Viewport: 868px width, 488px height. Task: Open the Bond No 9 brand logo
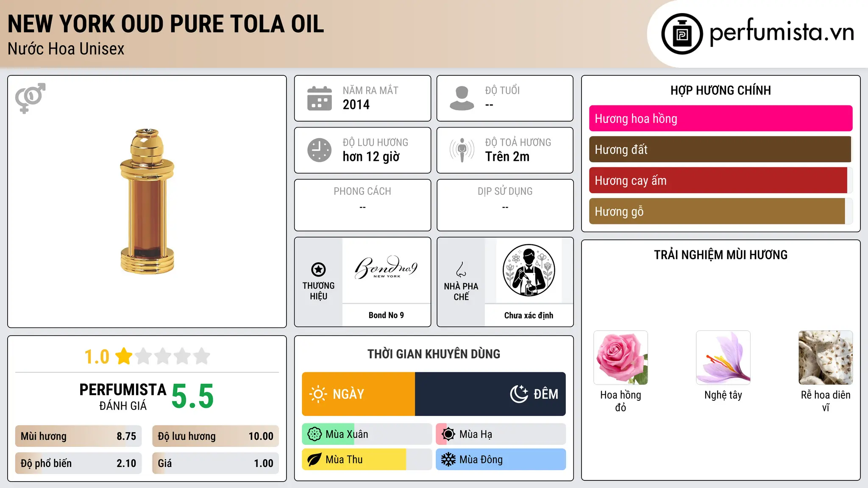pyautogui.click(x=386, y=268)
